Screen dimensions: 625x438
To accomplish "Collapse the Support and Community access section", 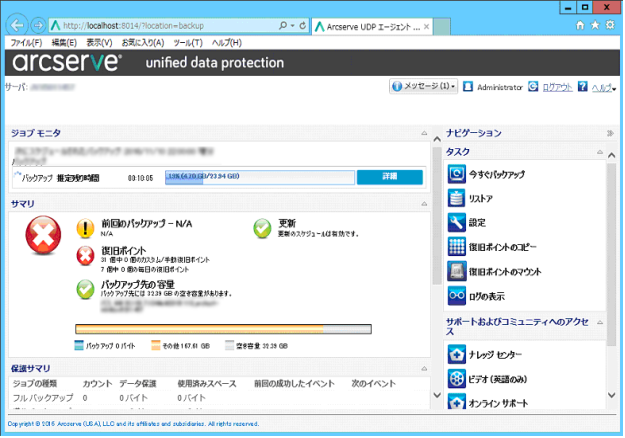I will pos(600,322).
